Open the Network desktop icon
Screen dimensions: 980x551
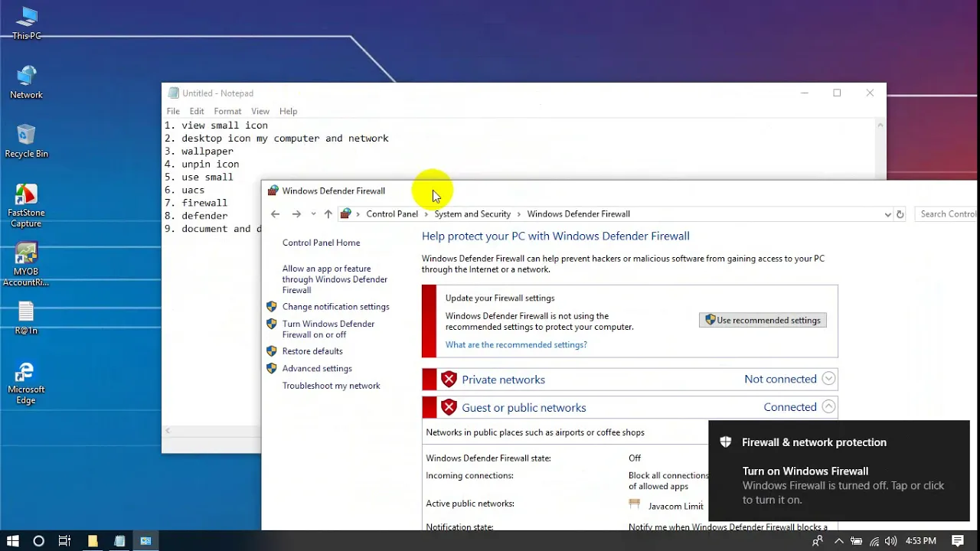pyautogui.click(x=26, y=83)
